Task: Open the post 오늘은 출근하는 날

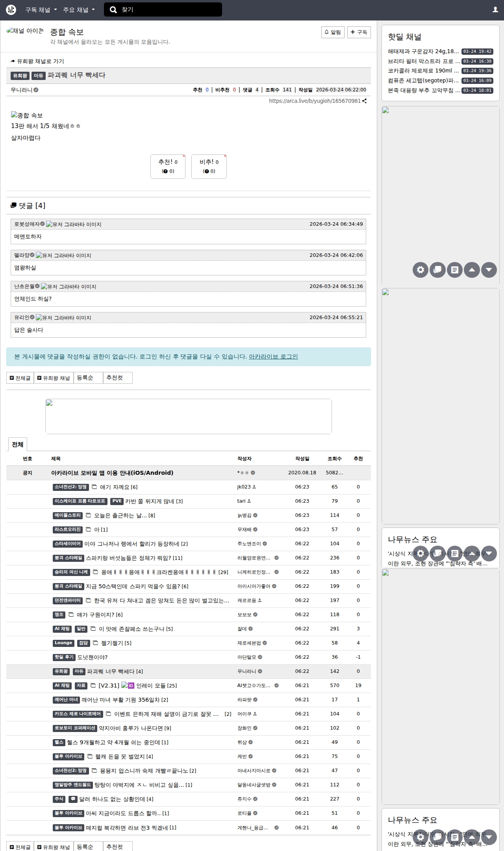Action: click(x=124, y=515)
